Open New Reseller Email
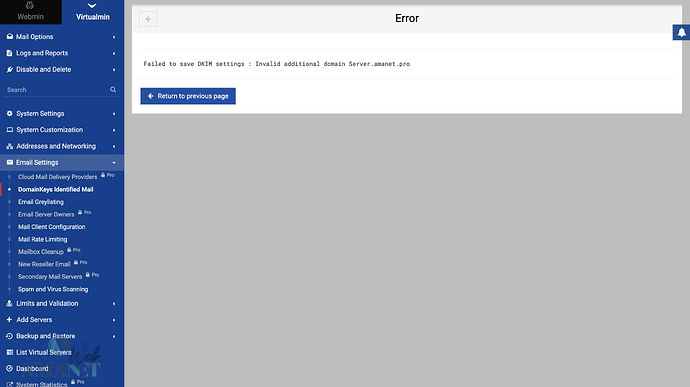Image resolution: width=690 pixels, height=387 pixels. [44, 264]
